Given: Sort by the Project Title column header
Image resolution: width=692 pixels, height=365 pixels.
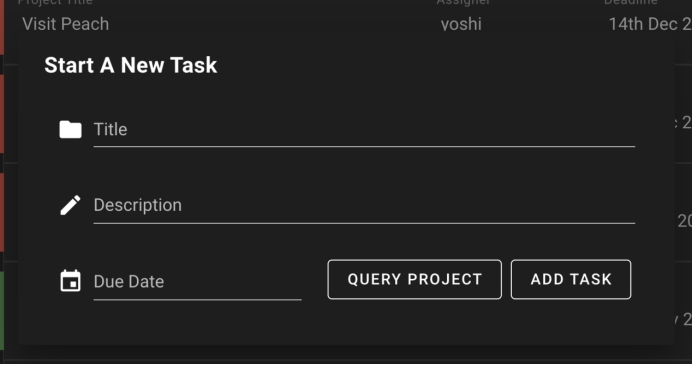Looking at the screenshot, I should point(55,2).
